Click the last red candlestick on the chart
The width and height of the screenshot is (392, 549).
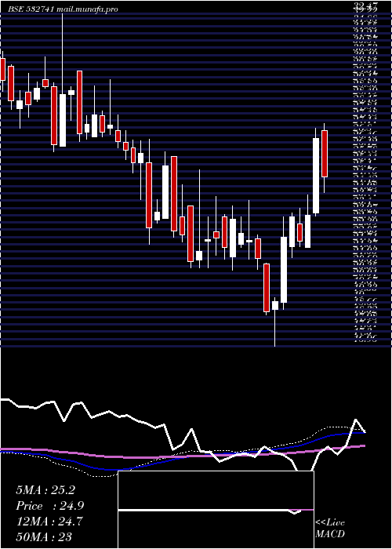pyautogui.click(x=325, y=154)
